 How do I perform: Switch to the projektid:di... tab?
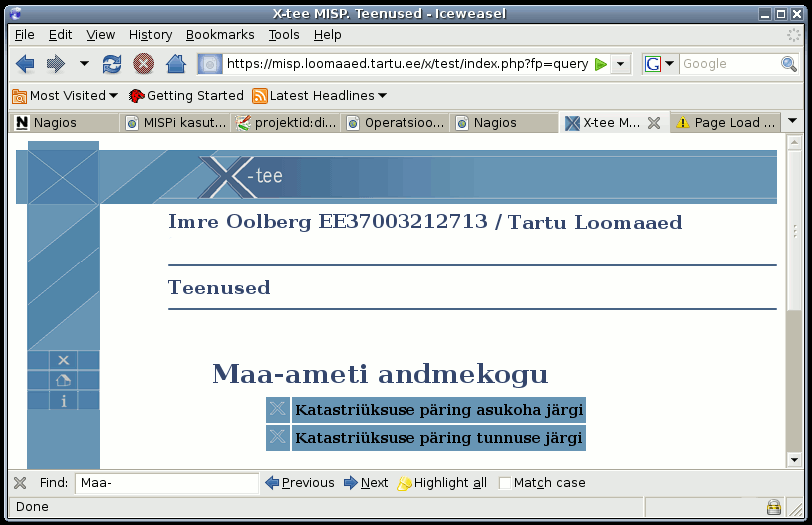286,123
